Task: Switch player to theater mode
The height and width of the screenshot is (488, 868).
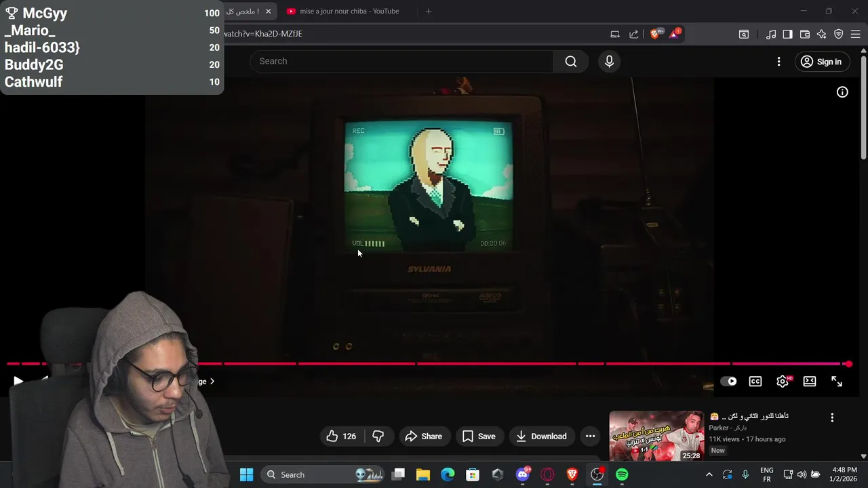Action: [x=810, y=382]
